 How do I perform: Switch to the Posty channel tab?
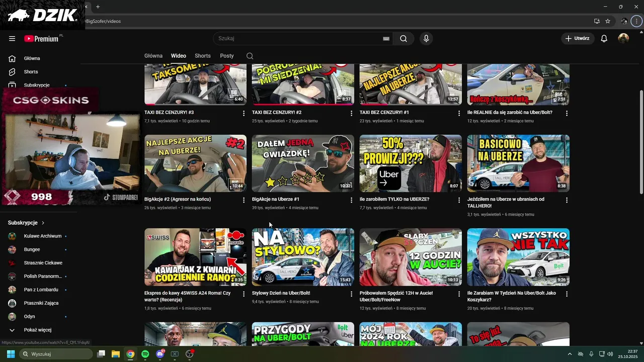coord(227,56)
